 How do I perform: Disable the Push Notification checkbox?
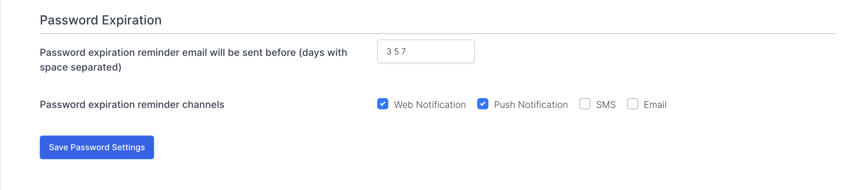(482, 104)
